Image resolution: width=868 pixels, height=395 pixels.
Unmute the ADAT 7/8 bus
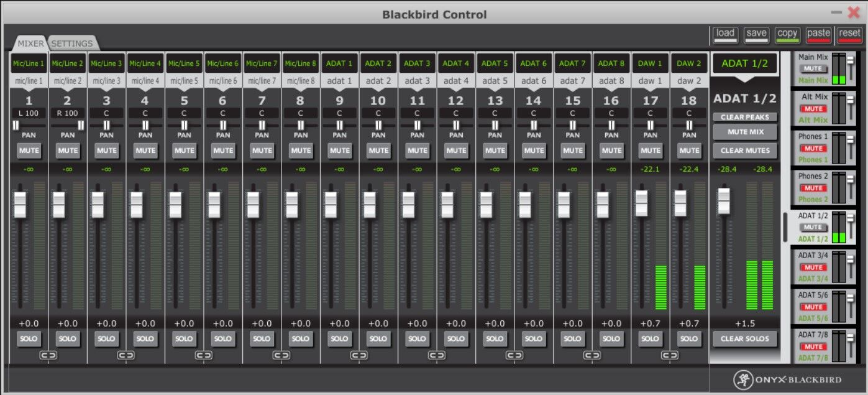pos(813,346)
